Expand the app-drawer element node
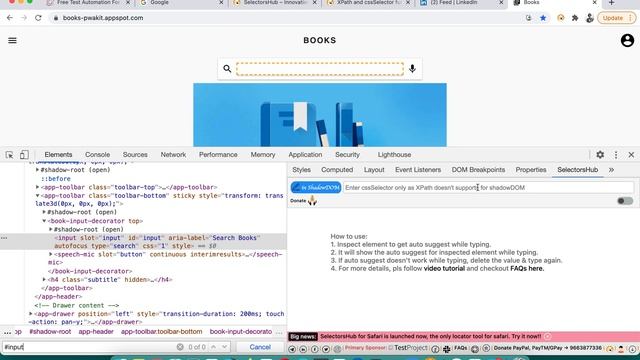This screenshot has height=360, width=640. (x=31, y=314)
